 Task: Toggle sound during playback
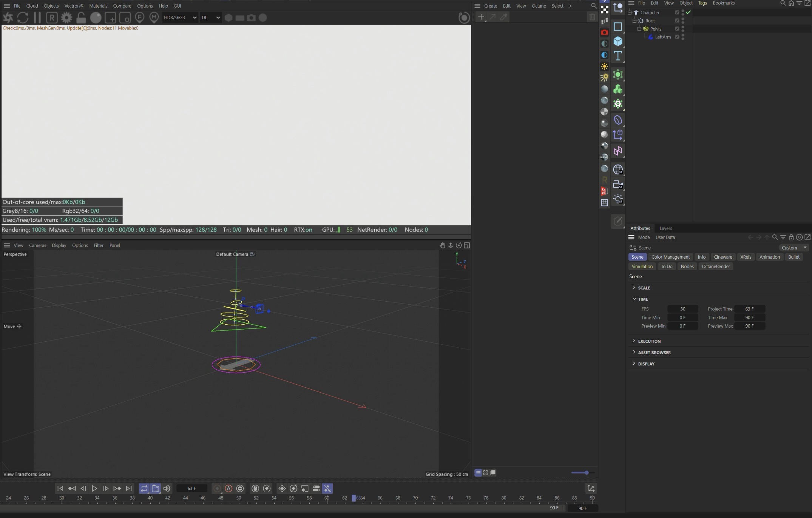point(167,489)
